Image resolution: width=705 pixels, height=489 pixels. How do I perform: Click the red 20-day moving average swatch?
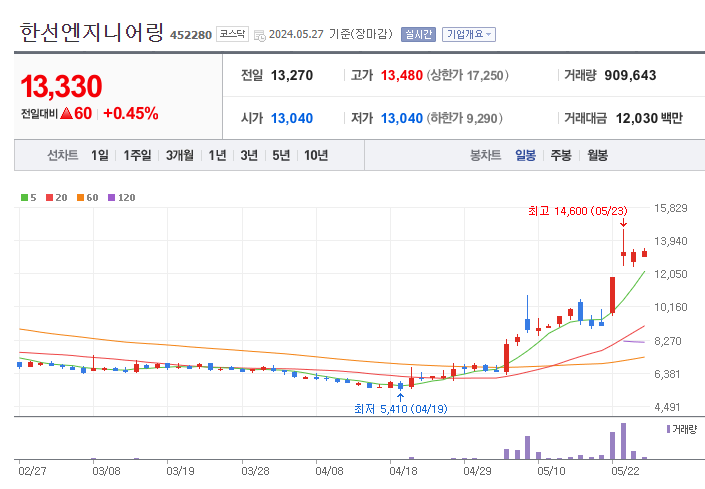49,197
